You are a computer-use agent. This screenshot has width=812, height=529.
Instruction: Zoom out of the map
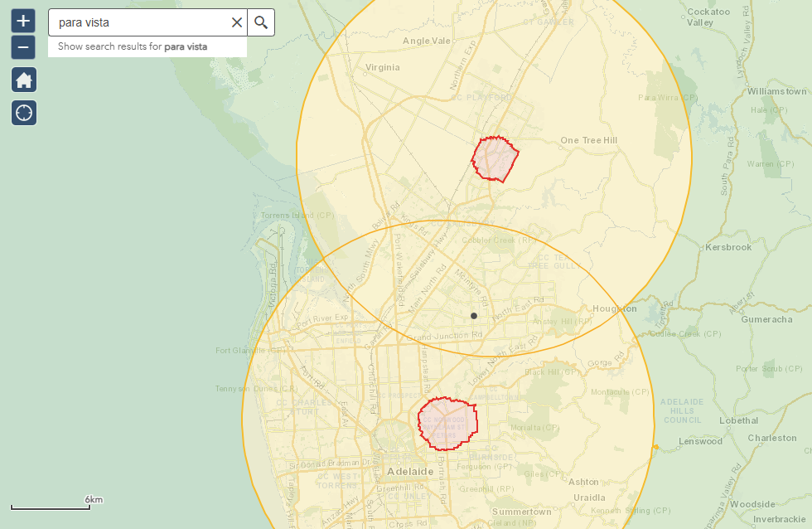[x=23, y=47]
